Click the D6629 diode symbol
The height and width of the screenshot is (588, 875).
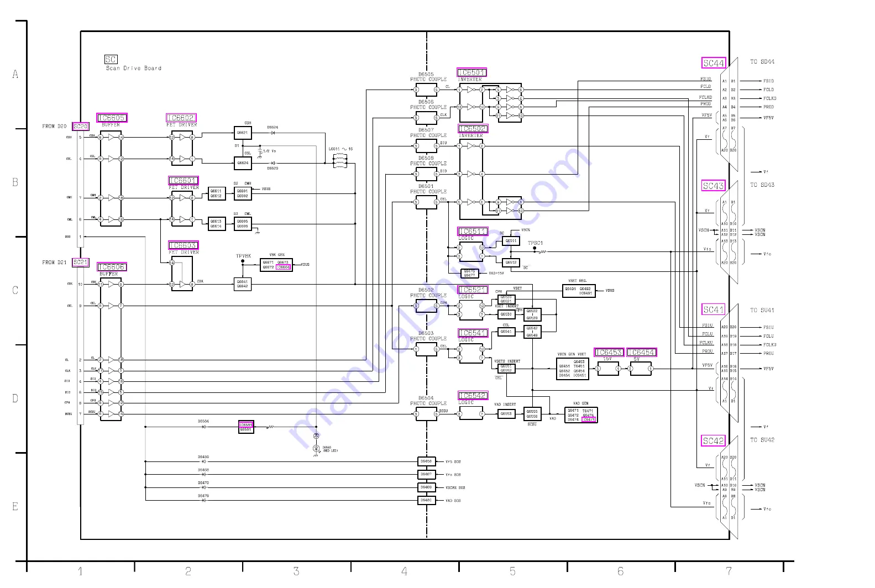(x=273, y=163)
